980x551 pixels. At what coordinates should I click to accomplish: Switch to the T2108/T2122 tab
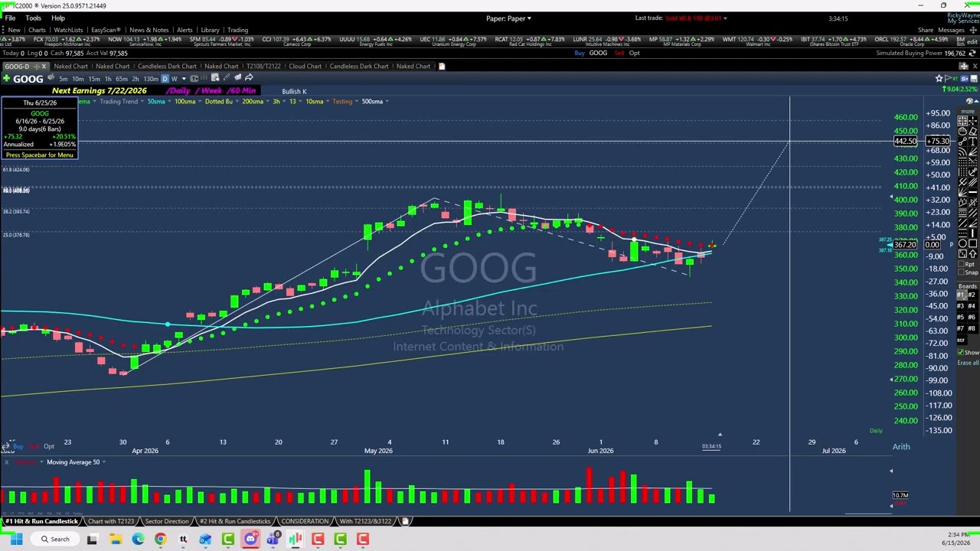(263, 66)
